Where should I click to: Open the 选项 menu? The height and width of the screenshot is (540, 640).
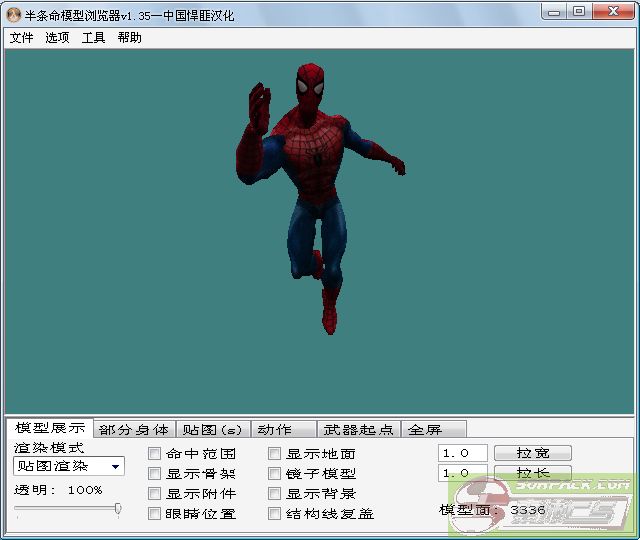(57, 38)
